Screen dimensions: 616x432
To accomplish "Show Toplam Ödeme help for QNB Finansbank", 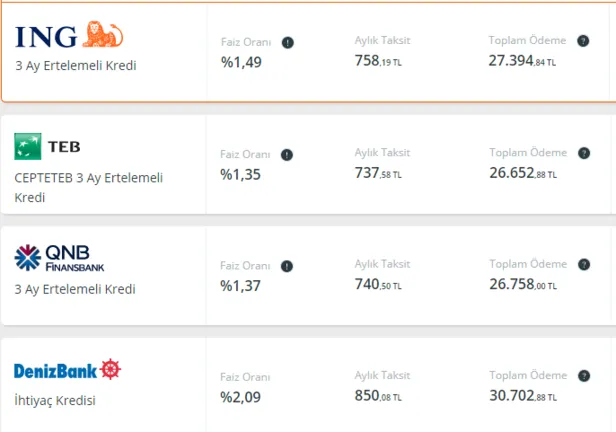I will (584, 265).
